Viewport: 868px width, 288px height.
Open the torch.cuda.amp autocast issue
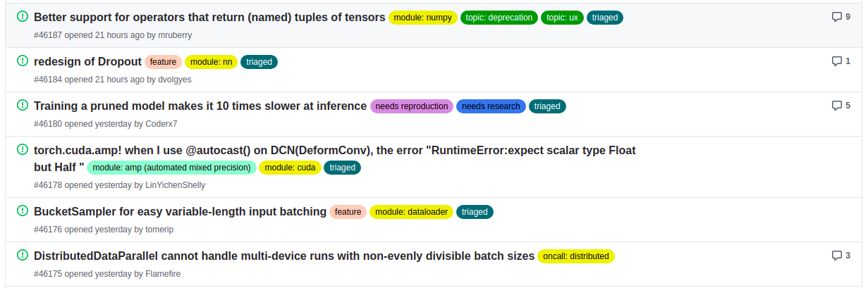click(334, 150)
